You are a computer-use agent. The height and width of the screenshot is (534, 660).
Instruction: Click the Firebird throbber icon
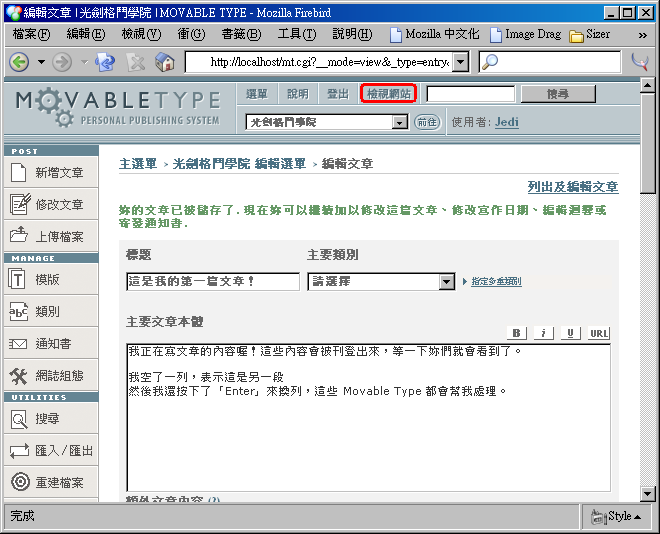coord(640,62)
